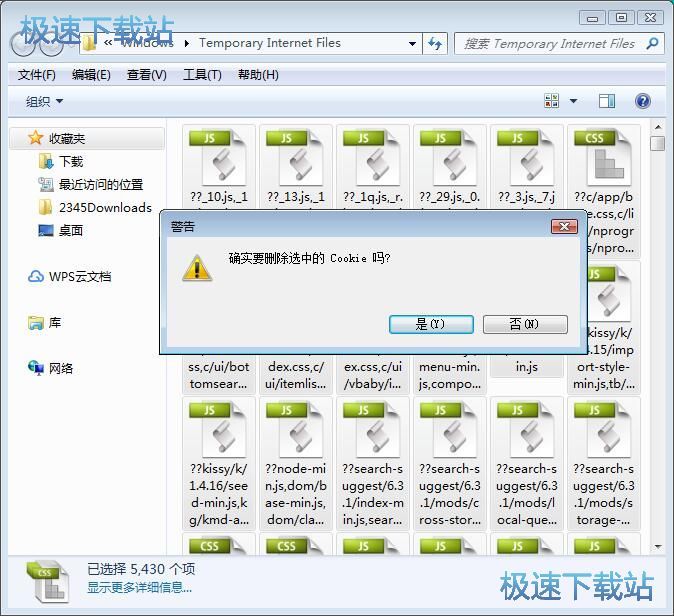The image size is (674, 616).
Task: Open the 查看(V) menu
Action: point(147,75)
